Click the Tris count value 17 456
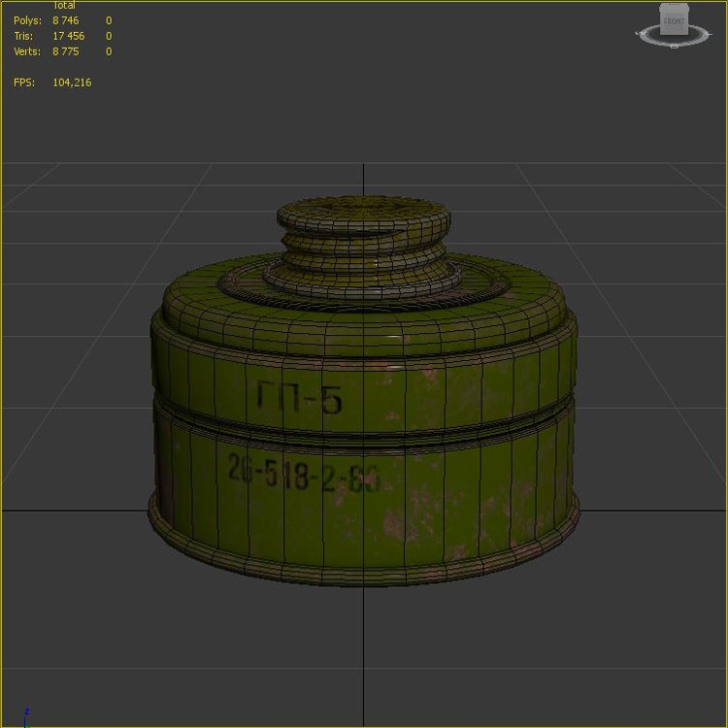Viewport: 728px width, 728px height. [68, 36]
